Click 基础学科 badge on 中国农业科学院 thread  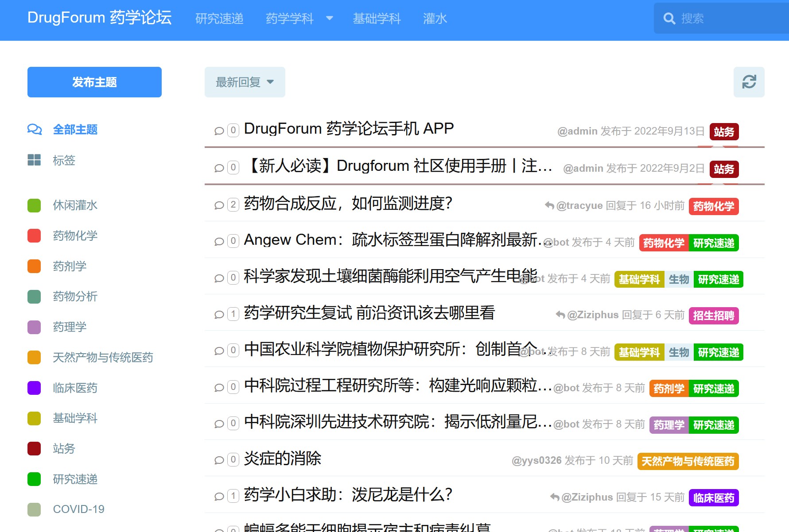click(639, 352)
